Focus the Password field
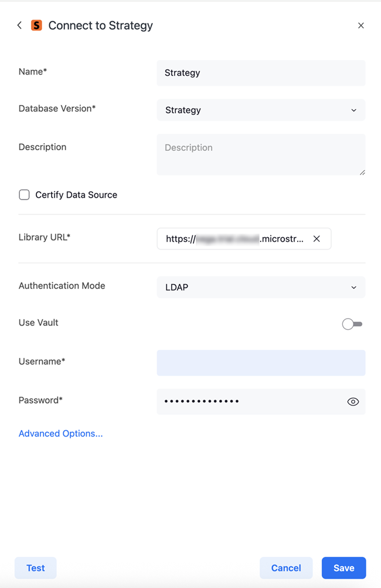Image resolution: width=381 pixels, height=588 pixels. (249, 402)
